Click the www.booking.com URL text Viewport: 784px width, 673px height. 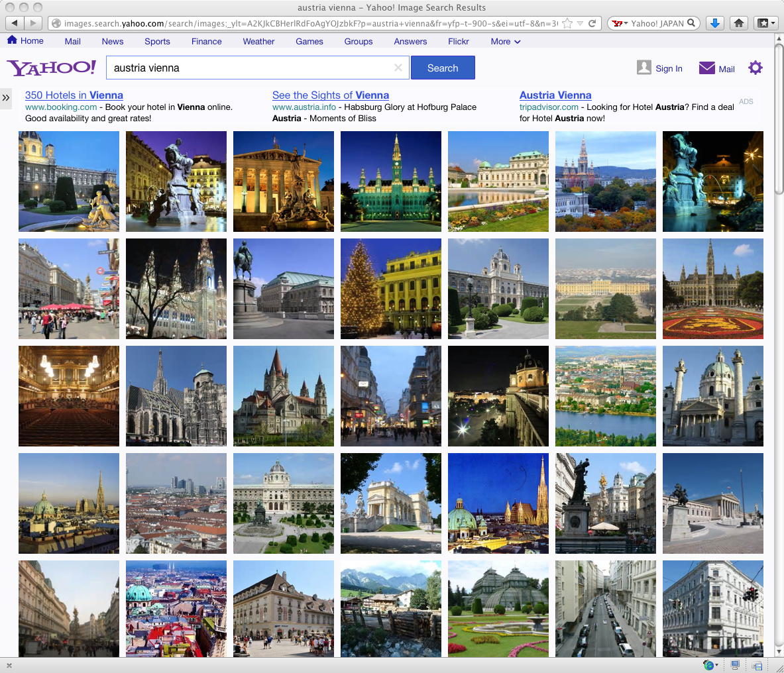(x=61, y=107)
